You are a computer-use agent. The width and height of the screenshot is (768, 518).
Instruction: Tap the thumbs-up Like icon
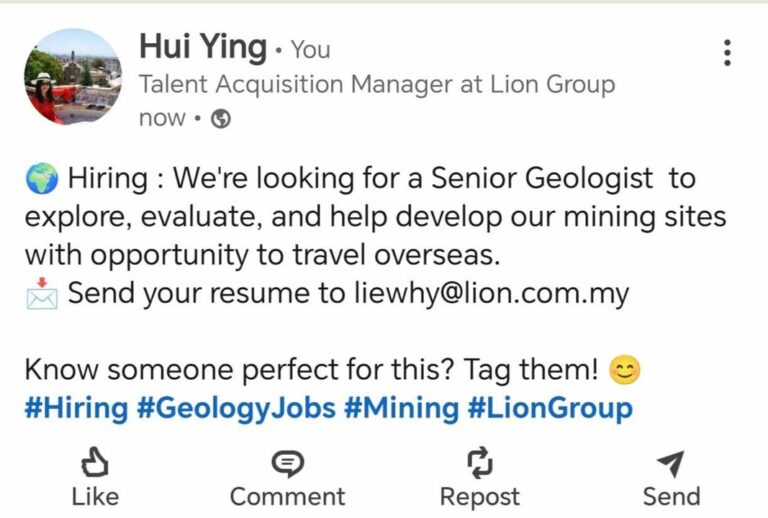coord(95,462)
